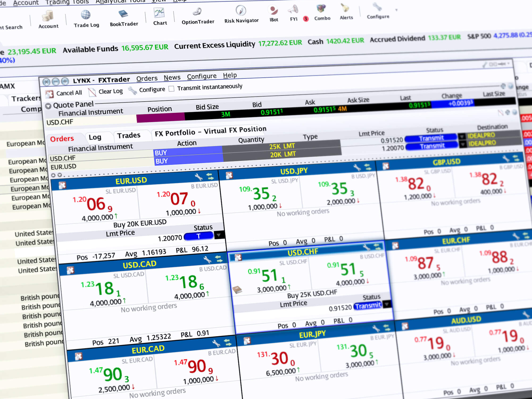Open the News menu in FXTrader
The height and width of the screenshot is (399, 532).
point(172,77)
